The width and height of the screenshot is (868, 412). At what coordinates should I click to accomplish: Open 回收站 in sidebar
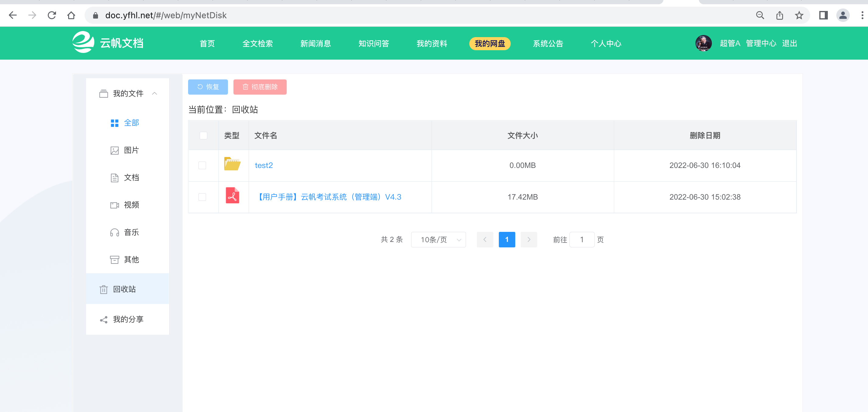point(127,289)
